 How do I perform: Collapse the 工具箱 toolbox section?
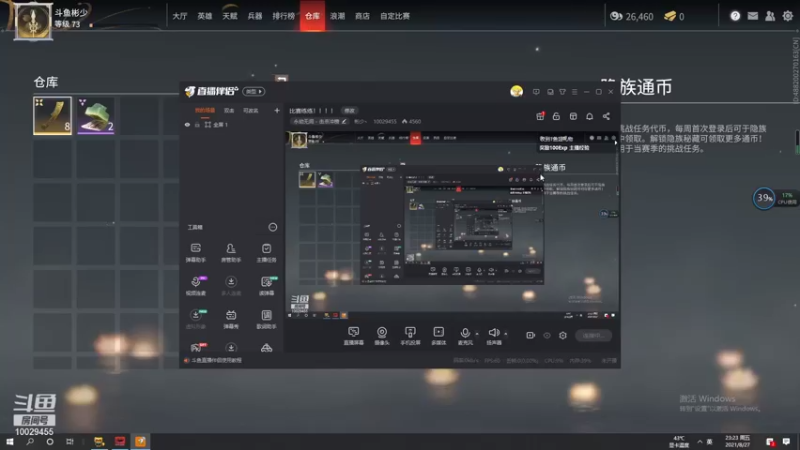pos(273,227)
